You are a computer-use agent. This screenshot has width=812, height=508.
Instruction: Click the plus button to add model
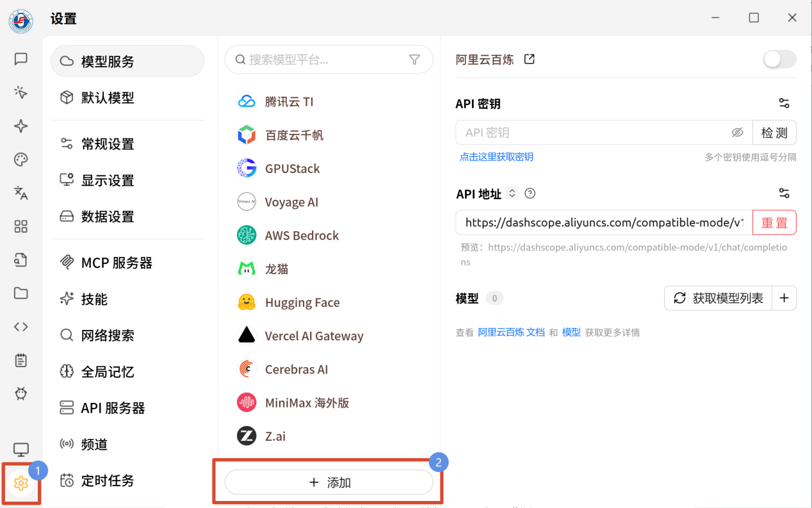(784, 298)
